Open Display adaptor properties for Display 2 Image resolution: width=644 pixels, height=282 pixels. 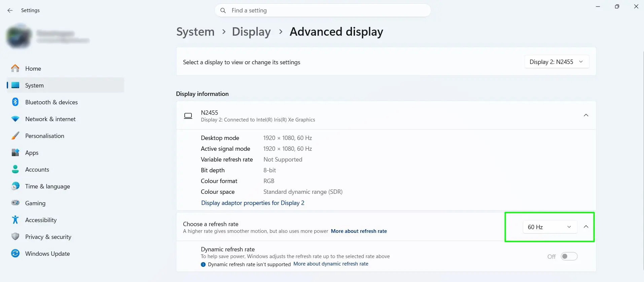point(253,203)
